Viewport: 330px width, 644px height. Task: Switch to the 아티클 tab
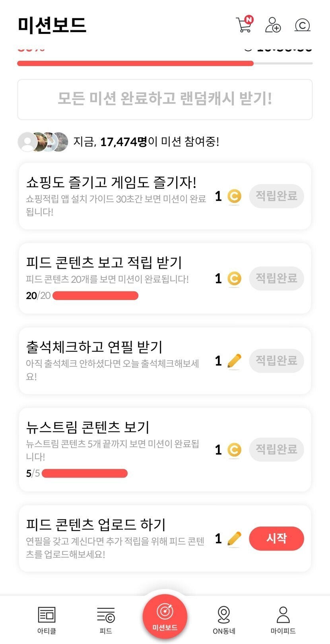(x=47, y=619)
